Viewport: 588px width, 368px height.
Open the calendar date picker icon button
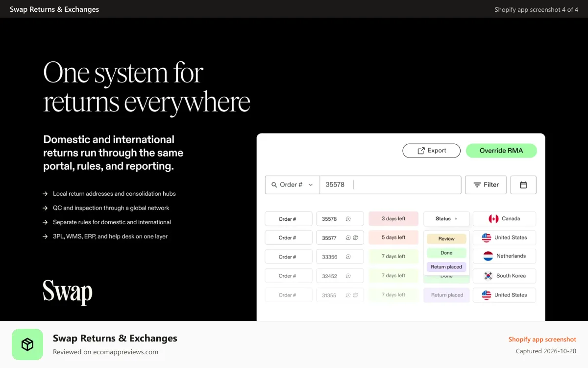[523, 185]
